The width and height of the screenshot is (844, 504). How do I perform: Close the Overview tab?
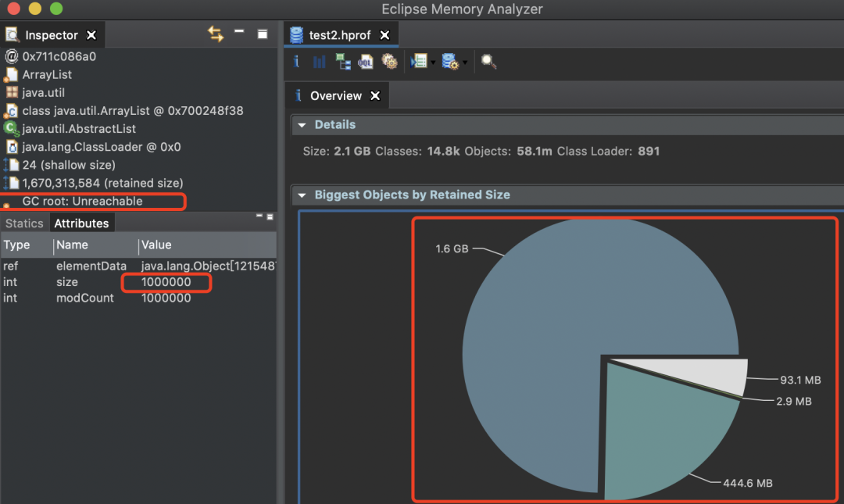[x=375, y=96]
